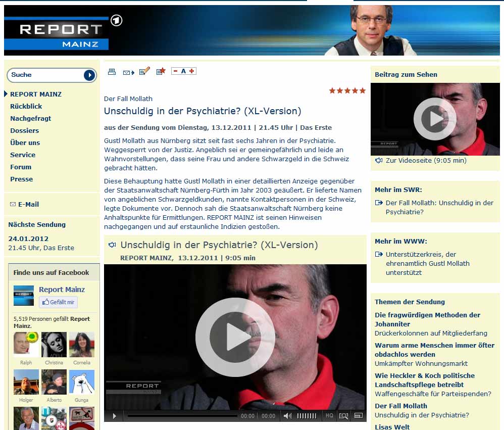Image resolution: width=504 pixels, height=430 pixels.
Task: Click the envelope icon beside E-Mail
Action: tap(13, 204)
